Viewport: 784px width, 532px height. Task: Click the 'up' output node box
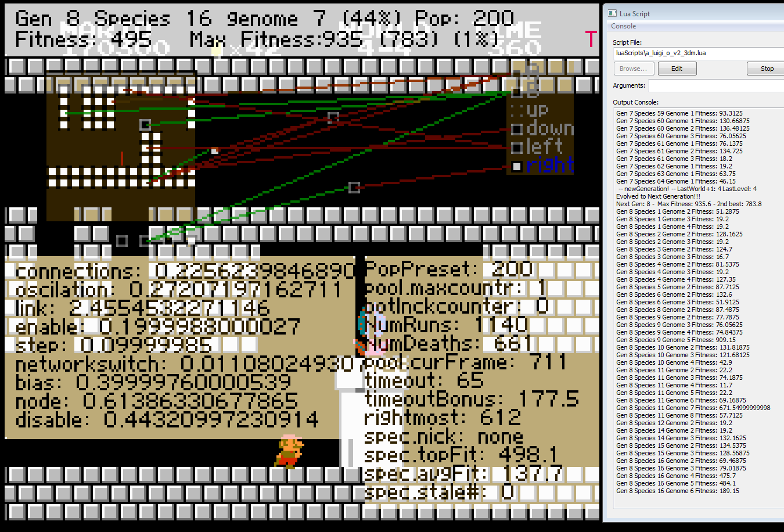click(516, 110)
